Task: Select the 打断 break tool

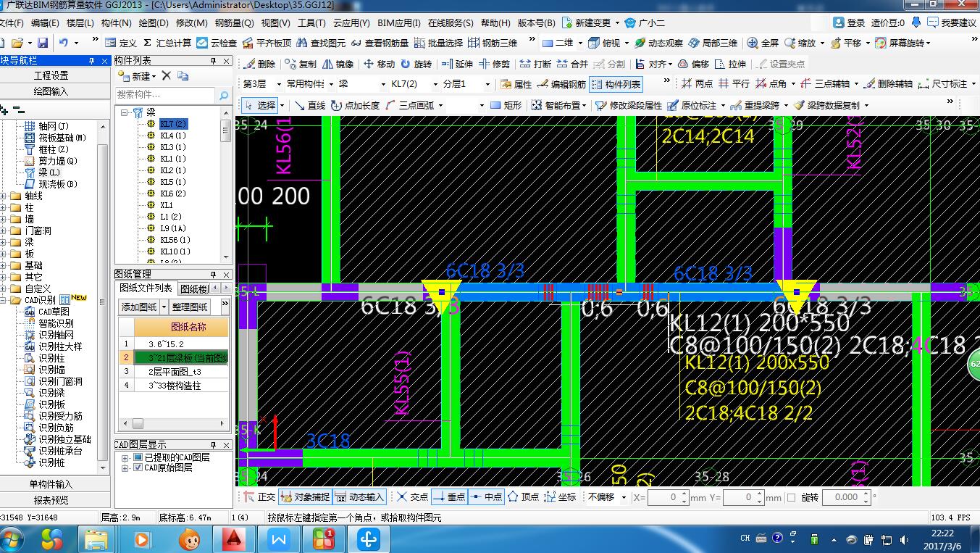Action: pyautogui.click(x=535, y=64)
